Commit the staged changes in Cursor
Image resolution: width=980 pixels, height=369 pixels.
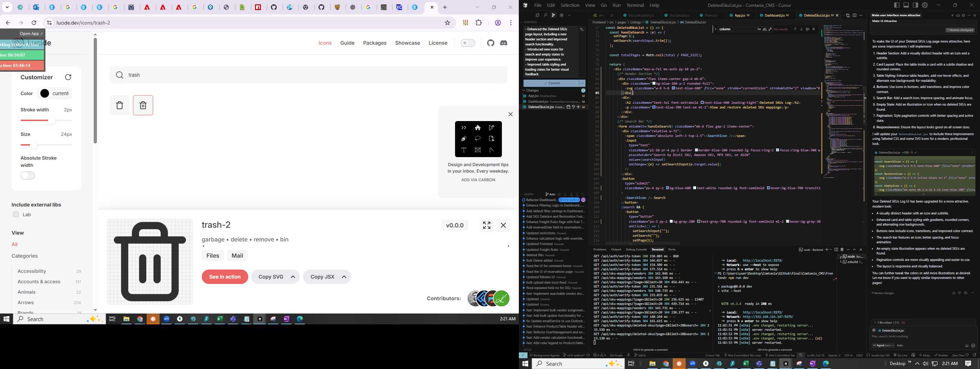tap(551, 83)
